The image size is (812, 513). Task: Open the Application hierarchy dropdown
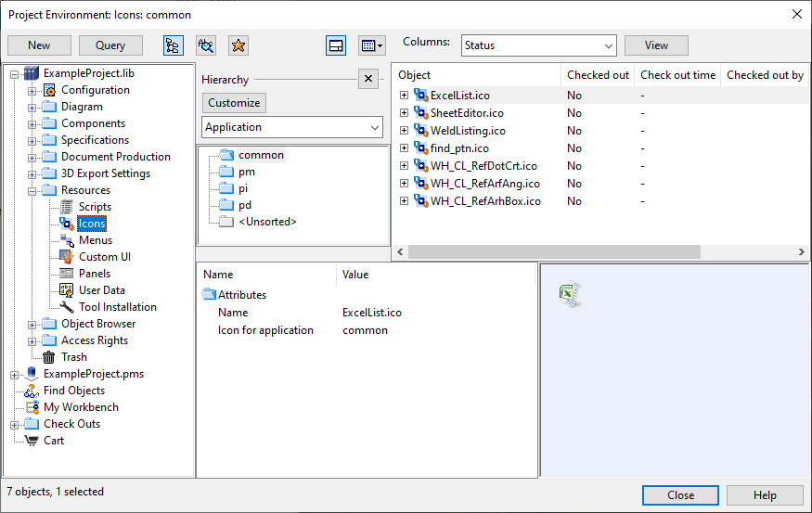292,127
